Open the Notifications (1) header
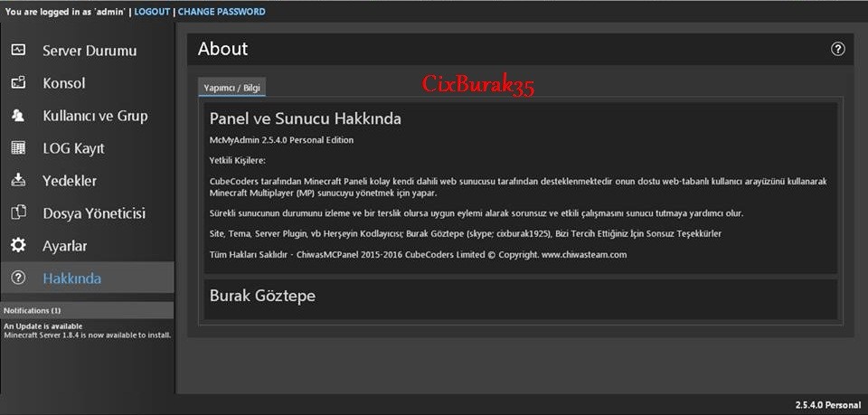 point(87,310)
